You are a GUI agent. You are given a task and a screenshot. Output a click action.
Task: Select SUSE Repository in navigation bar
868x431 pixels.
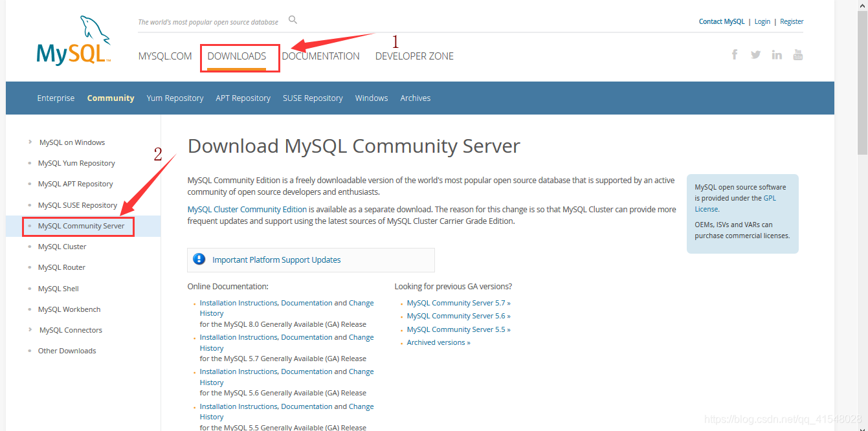313,98
